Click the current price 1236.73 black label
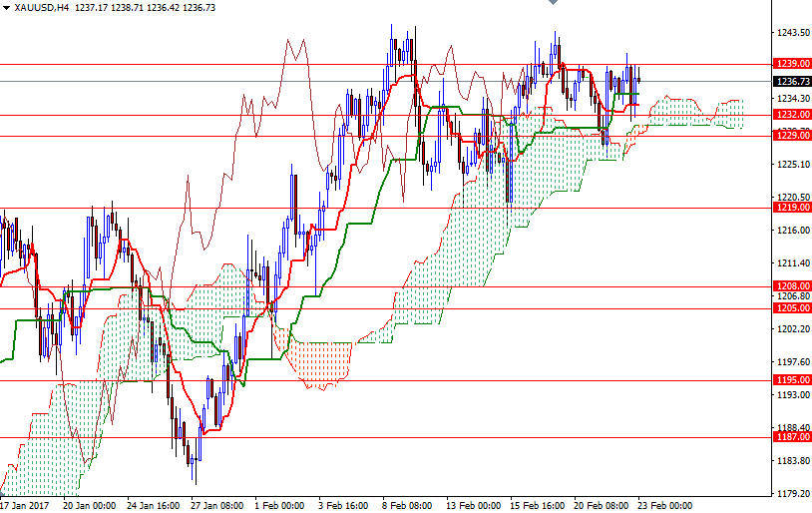812x513 pixels. [x=791, y=82]
